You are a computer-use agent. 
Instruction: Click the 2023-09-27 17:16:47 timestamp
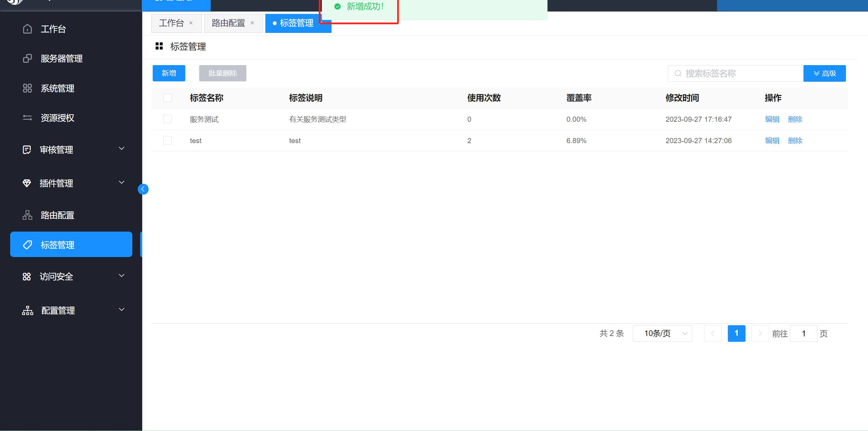coord(699,119)
